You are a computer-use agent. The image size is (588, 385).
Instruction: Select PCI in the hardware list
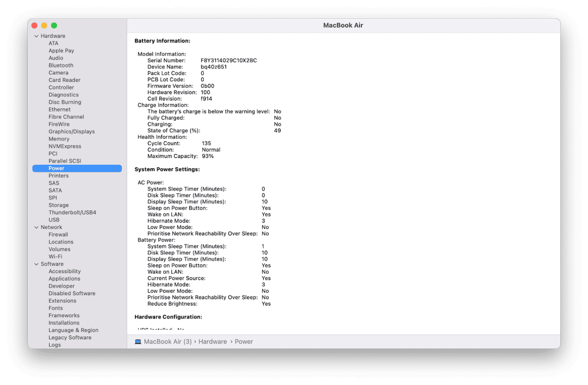53,154
